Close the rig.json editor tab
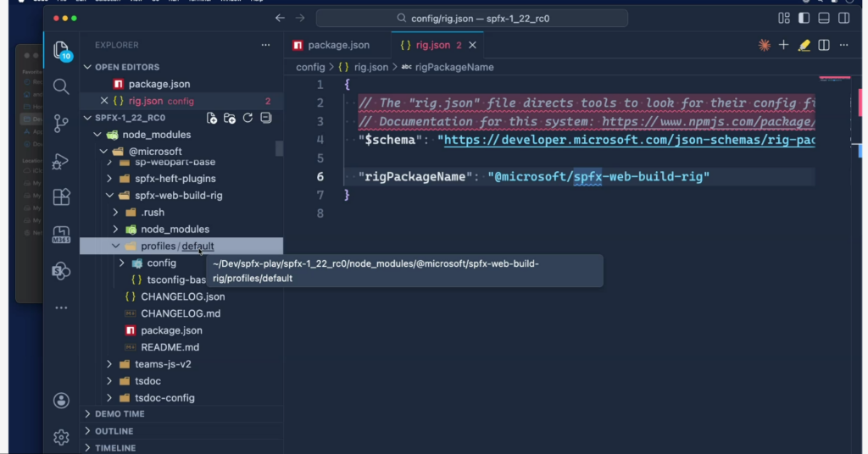The image size is (868, 454). pos(473,45)
